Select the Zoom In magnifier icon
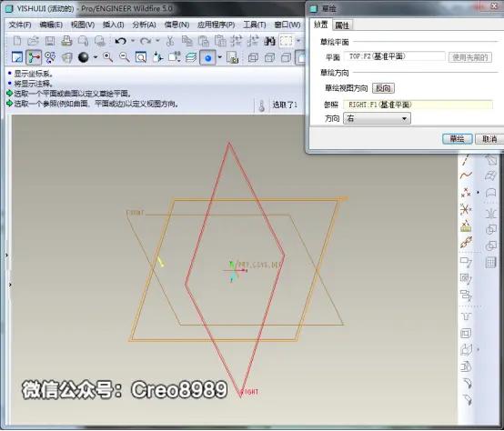504x431 pixels. 107,57
